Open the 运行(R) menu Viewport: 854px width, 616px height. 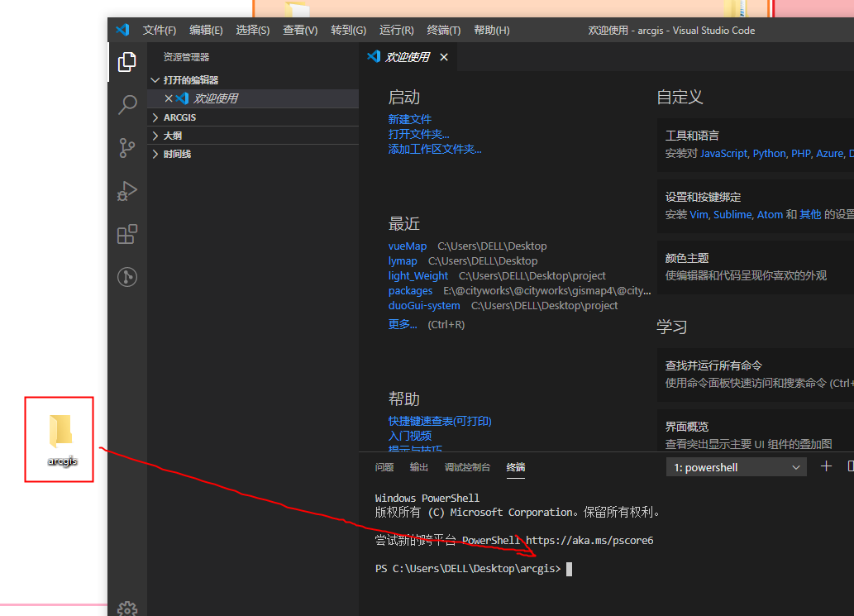tap(397, 31)
